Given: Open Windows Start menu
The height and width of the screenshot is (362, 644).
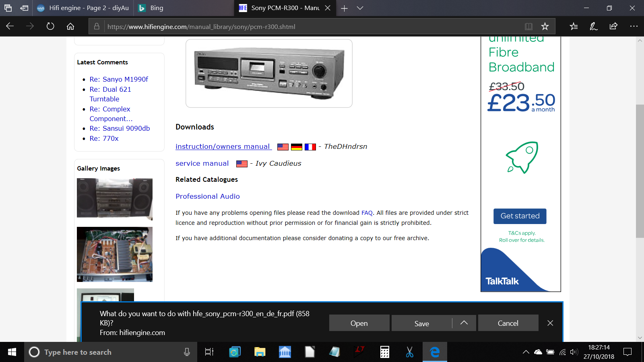Looking at the screenshot, I should 12,352.
